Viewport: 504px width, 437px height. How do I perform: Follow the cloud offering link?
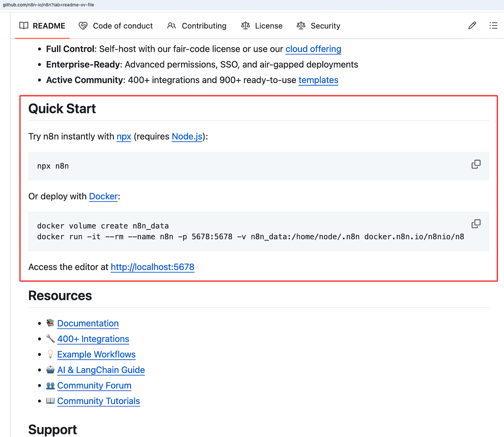[x=313, y=49]
